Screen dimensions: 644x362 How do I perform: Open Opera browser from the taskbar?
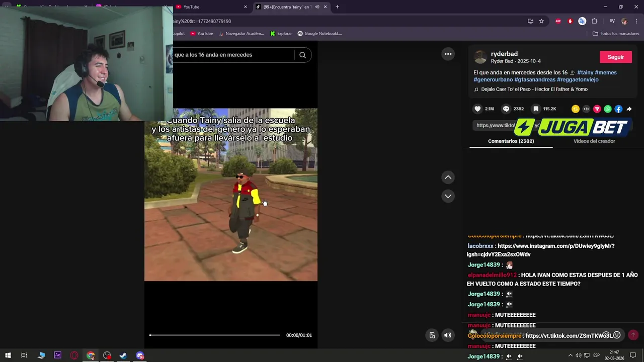click(x=74, y=355)
